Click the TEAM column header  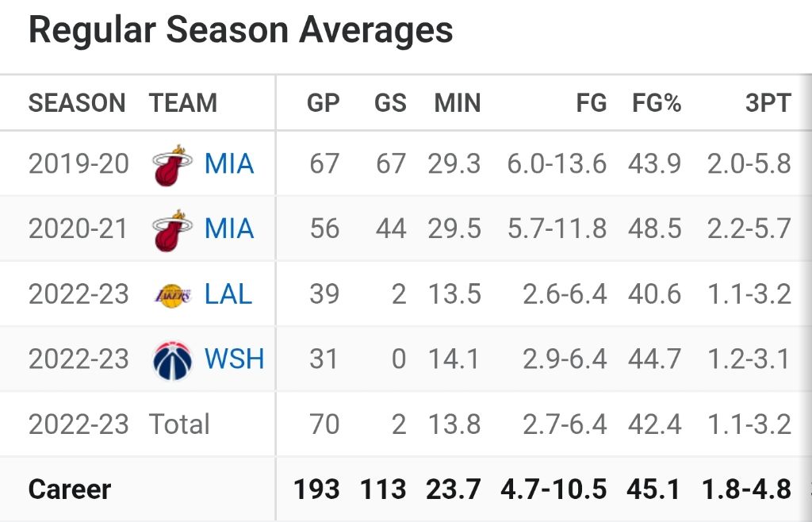tap(183, 102)
